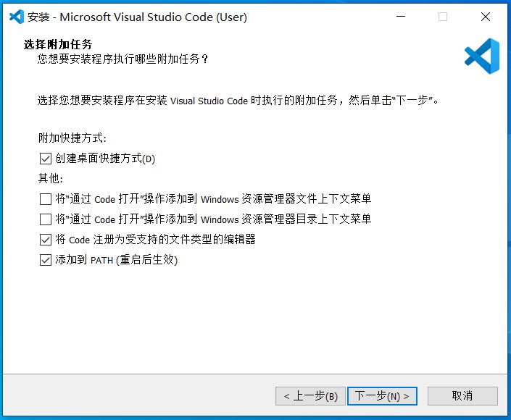
Task: Click the instruction text mentioning 然后单击"下一步"
Action: [x=239, y=101]
